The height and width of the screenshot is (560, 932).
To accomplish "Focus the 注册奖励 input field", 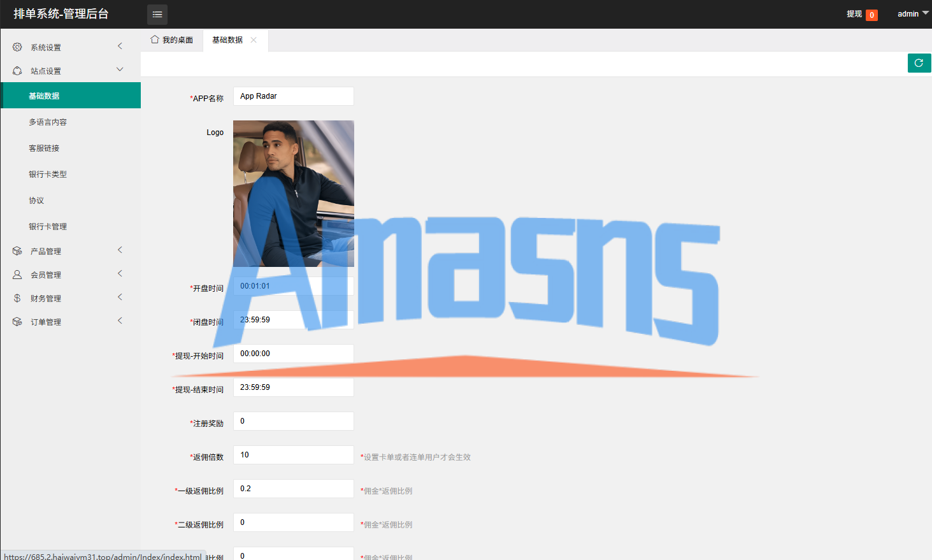I will [x=294, y=421].
